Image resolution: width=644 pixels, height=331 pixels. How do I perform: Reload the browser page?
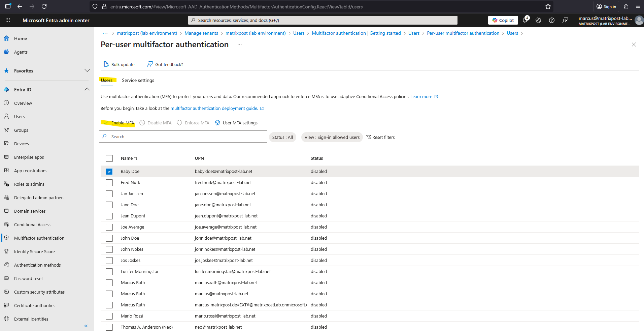click(x=44, y=6)
